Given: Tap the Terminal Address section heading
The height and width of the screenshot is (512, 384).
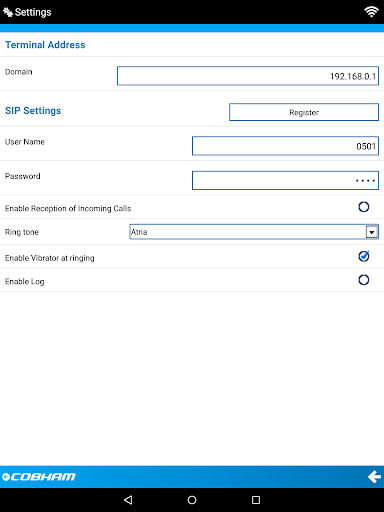Looking at the screenshot, I should tap(45, 45).
